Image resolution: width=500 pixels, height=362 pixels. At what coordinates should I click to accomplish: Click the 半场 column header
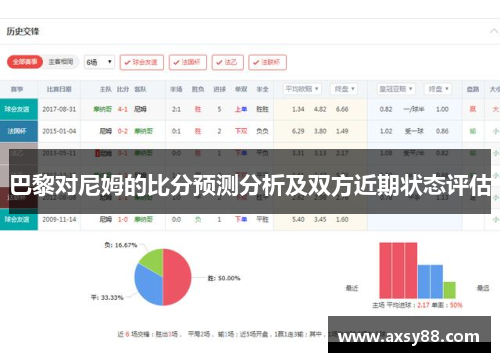click(x=176, y=89)
